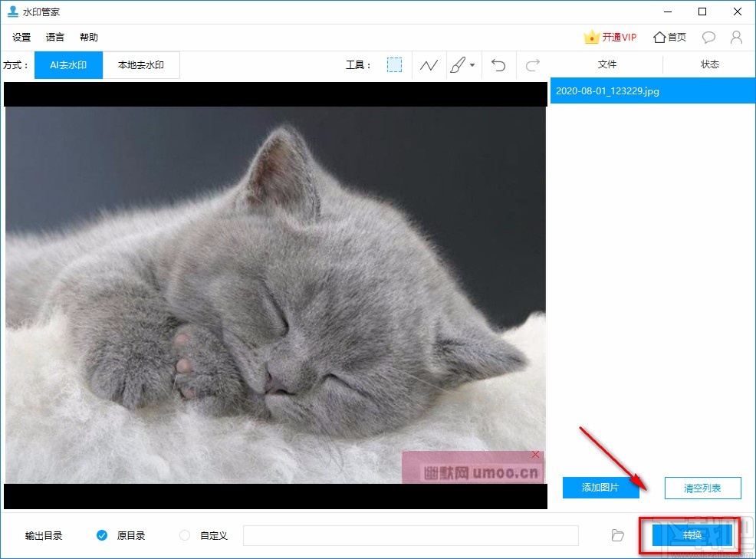Click the 状态 column header
756x559 pixels.
[710, 64]
